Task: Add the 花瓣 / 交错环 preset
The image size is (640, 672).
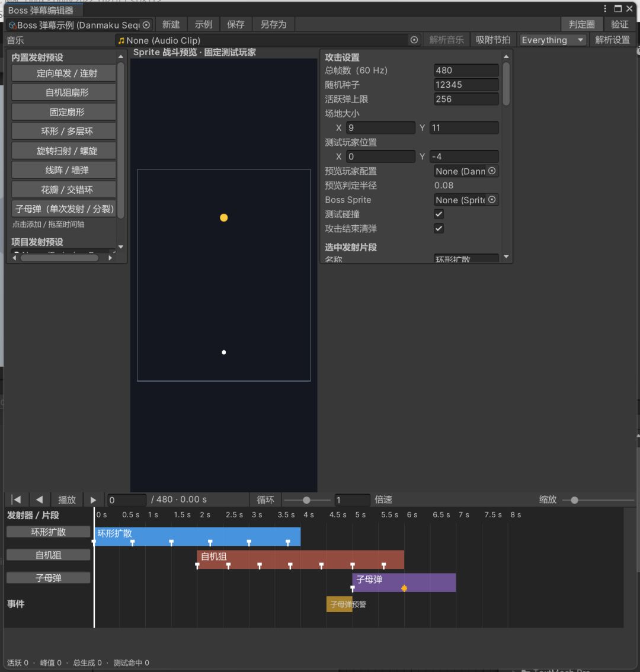Action: click(63, 190)
